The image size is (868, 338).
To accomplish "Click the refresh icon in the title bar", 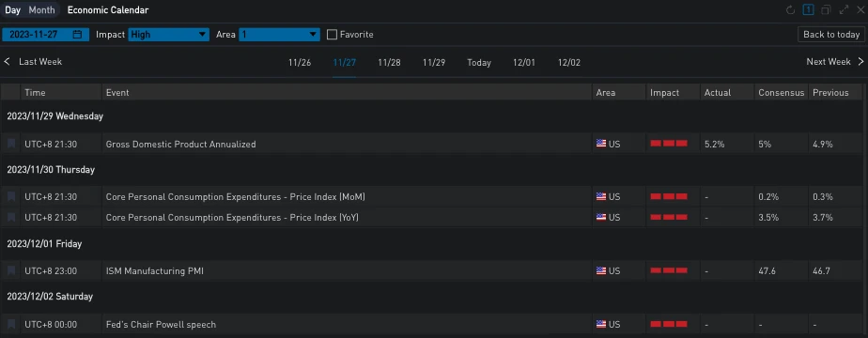I will tap(791, 10).
